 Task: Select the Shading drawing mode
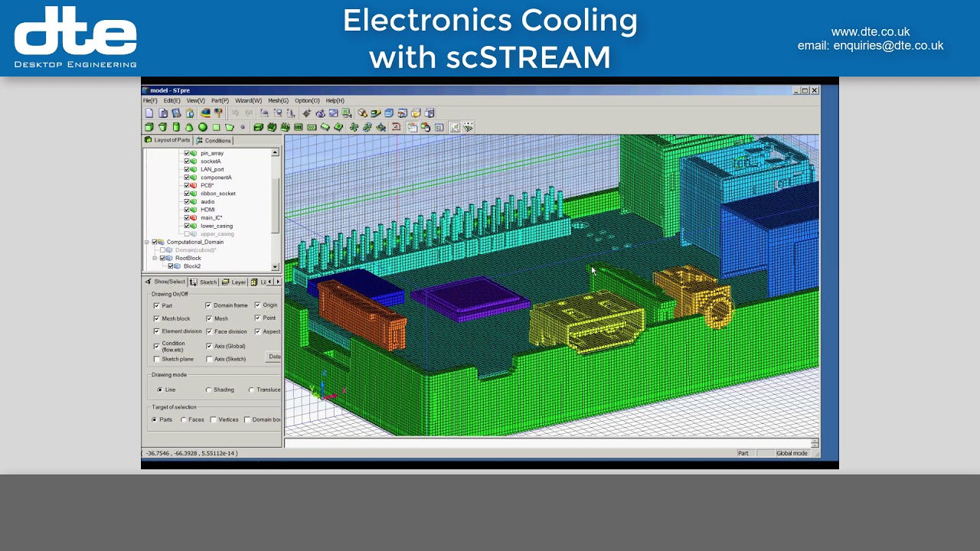point(209,390)
